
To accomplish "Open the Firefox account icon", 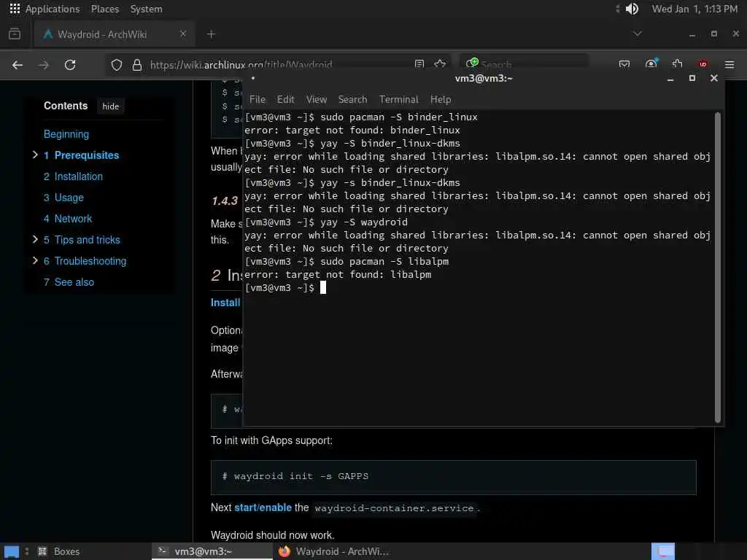I will pyautogui.click(x=651, y=64).
